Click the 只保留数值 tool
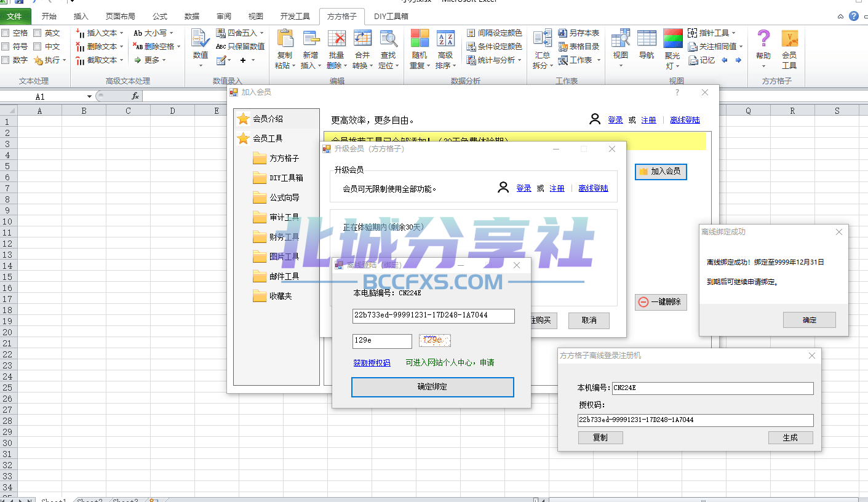Viewport: 868px width, 502px height. pyautogui.click(x=240, y=46)
